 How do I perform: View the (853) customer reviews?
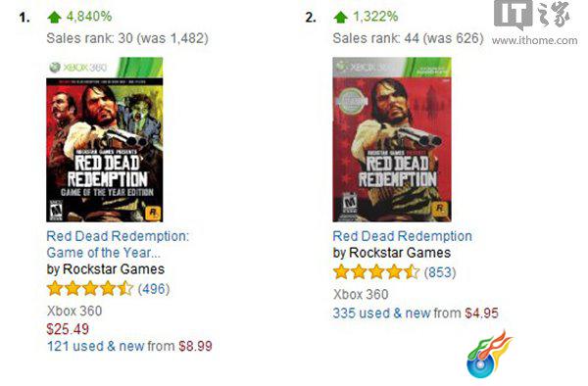click(440, 272)
